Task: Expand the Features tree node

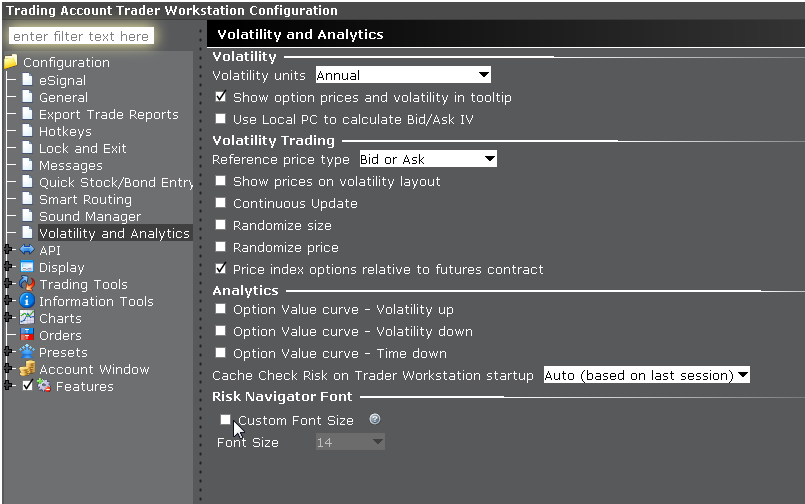Action: [x=8, y=385]
